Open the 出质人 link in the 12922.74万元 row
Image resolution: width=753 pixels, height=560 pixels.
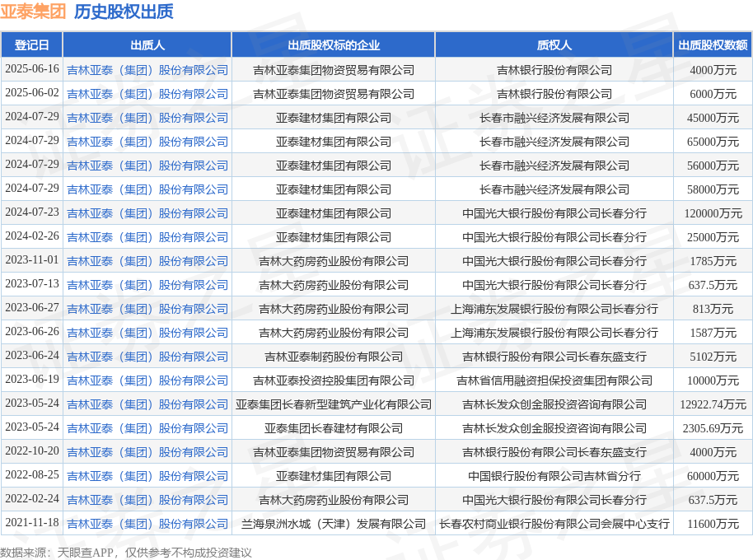[147, 404]
